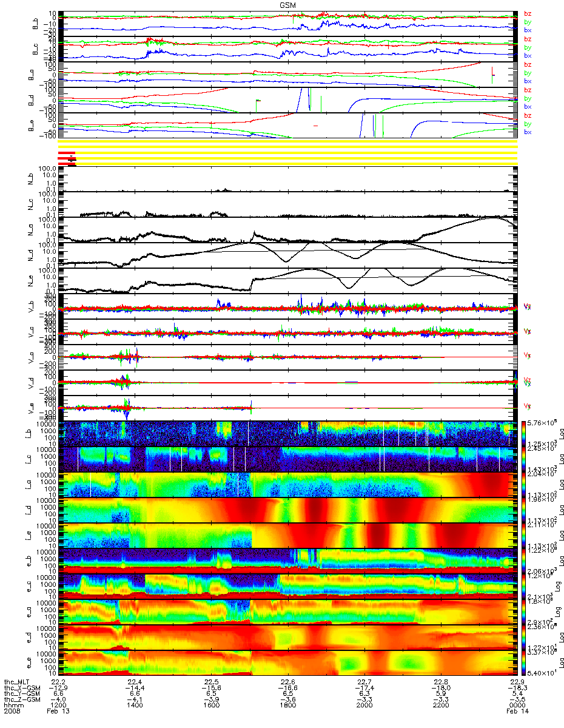The width and height of the screenshot is (564, 728).
Task: Click the red bz legend of B_b panel
Action: pyautogui.click(x=528, y=13)
